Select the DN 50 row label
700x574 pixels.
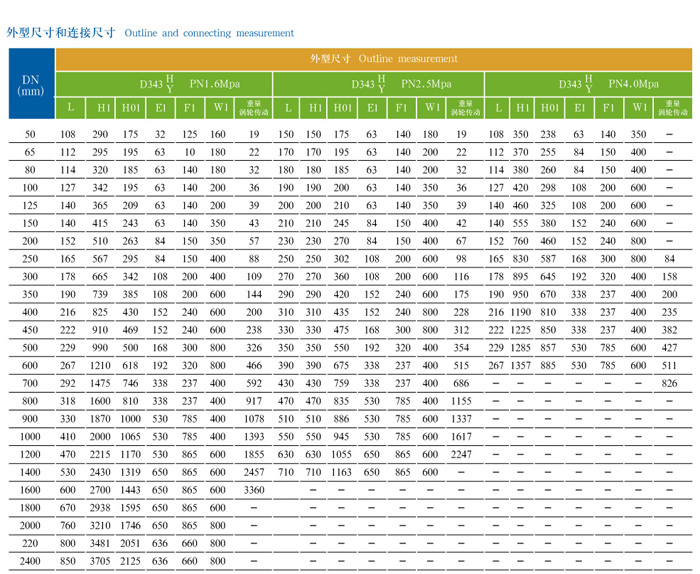coord(30,134)
